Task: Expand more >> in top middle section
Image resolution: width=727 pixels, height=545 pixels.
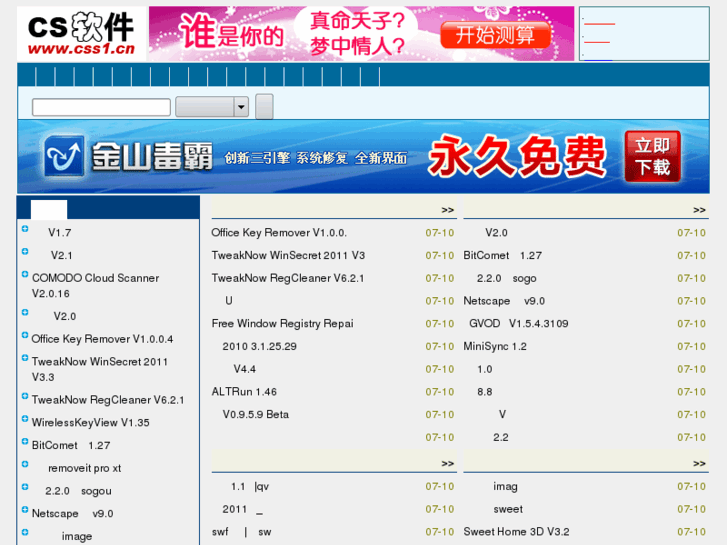Action: (447, 210)
